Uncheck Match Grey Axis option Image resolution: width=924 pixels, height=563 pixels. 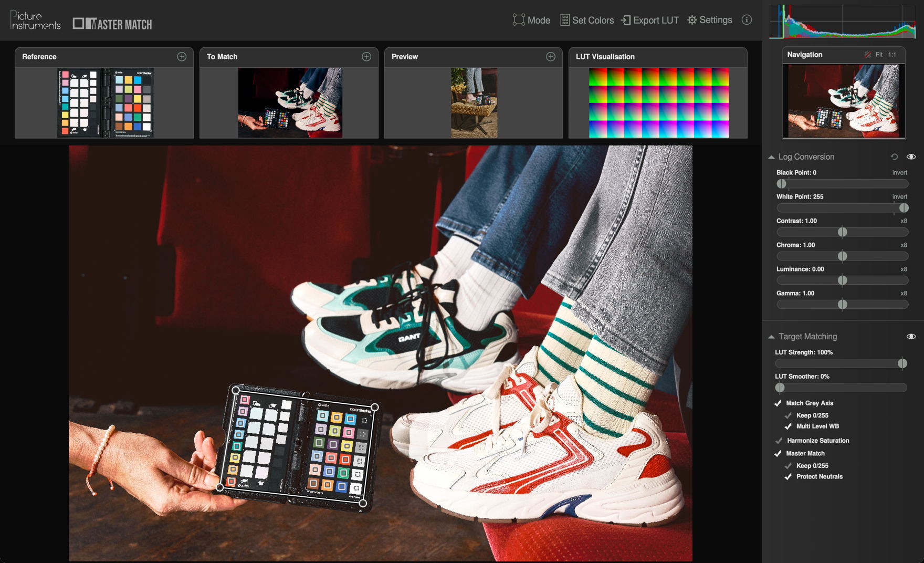778,403
